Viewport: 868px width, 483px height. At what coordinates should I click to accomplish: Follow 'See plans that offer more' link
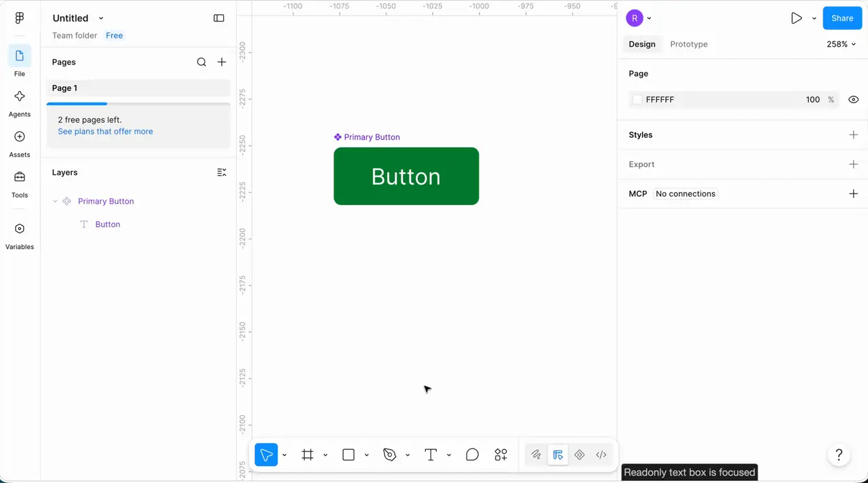pos(105,132)
